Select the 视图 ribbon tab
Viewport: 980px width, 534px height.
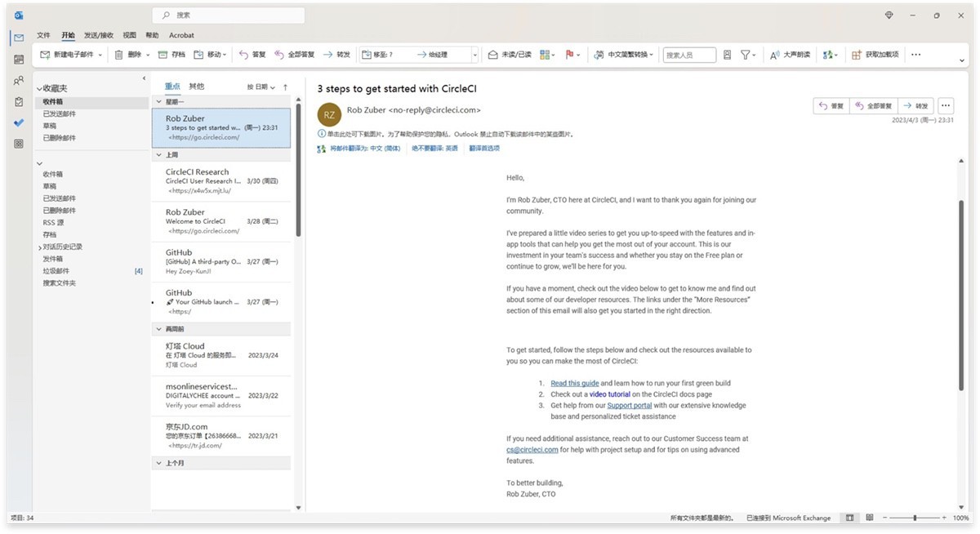pyautogui.click(x=129, y=35)
